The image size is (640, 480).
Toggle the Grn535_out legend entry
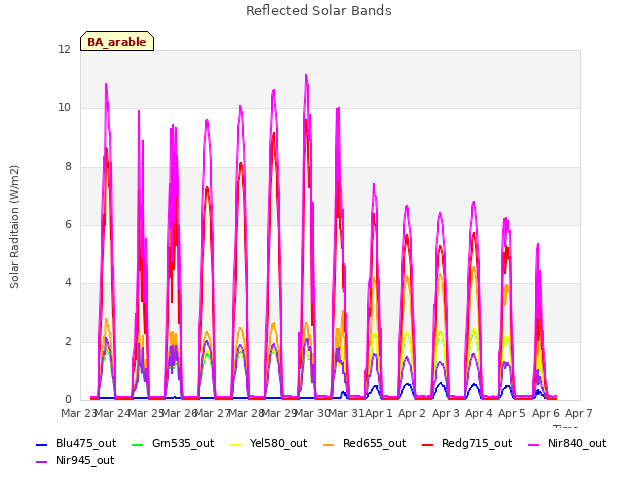tap(173, 443)
